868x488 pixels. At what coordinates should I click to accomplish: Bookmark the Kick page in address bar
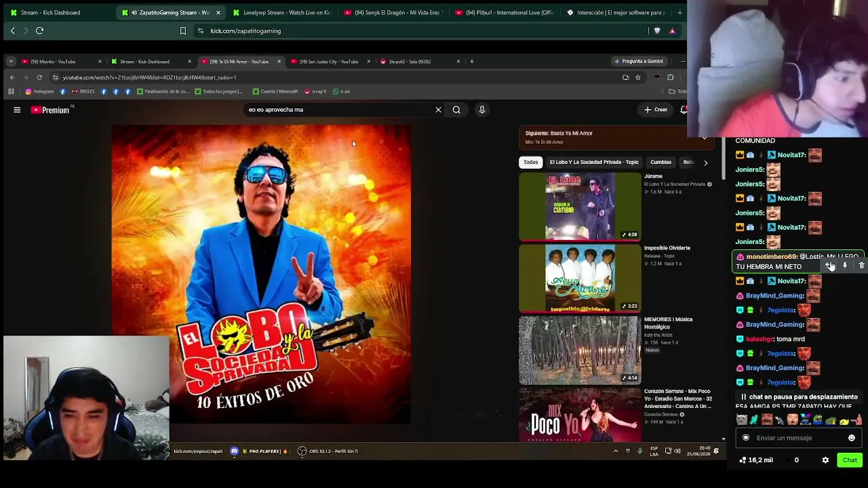(182, 30)
